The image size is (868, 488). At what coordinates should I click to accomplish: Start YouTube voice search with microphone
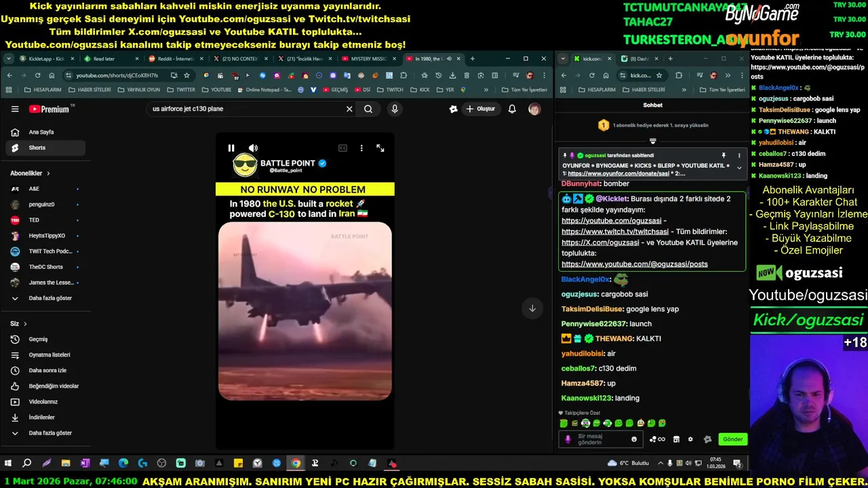[x=395, y=108]
